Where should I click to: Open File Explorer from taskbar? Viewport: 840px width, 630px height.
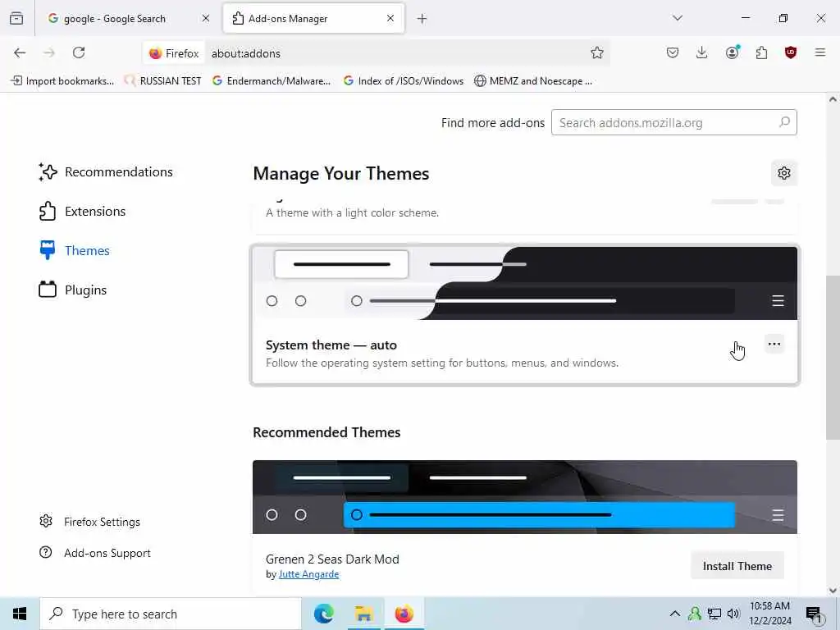point(363,614)
